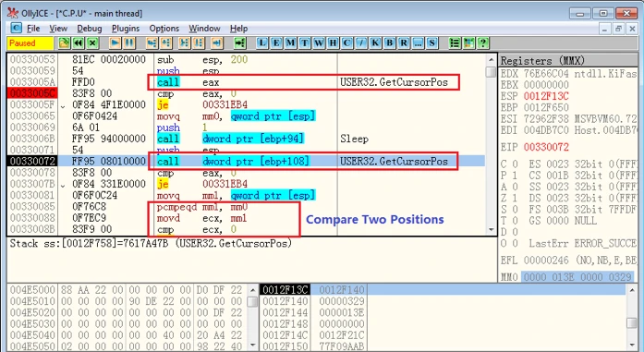644x352 pixels.
Task: Click the Step over toolbar icon
Action: click(166, 43)
